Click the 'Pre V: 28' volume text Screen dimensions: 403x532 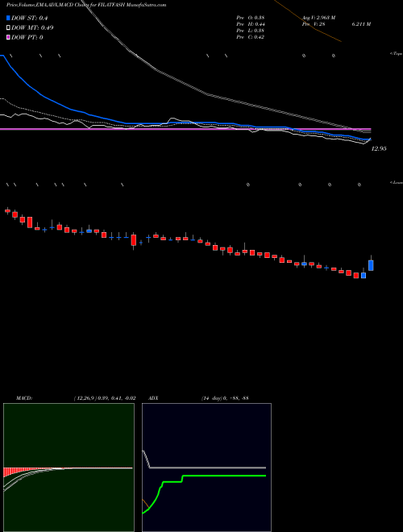pos(314,24)
